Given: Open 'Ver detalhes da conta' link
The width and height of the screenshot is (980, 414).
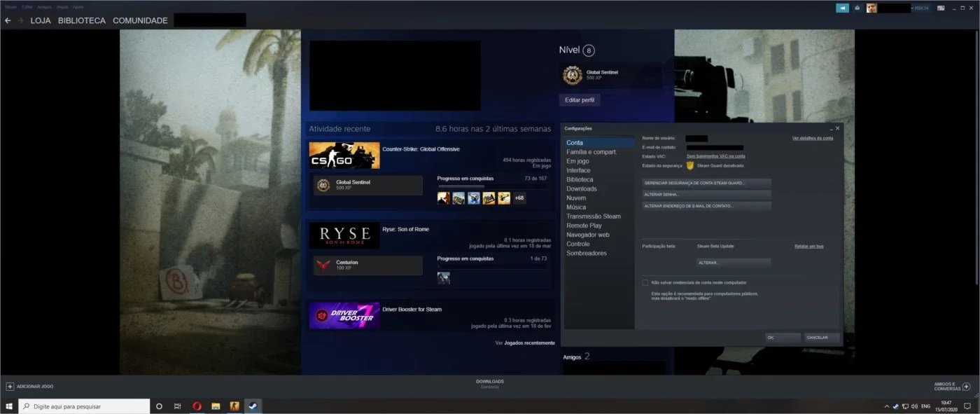Looking at the screenshot, I should tap(812, 138).
